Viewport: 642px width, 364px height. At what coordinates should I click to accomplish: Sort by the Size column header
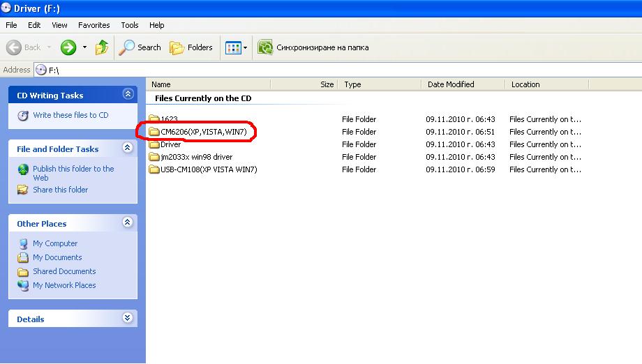304,84
